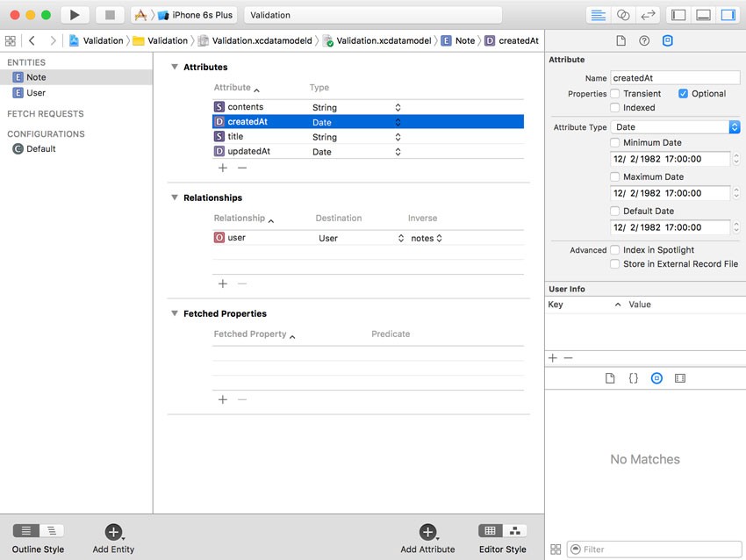The image size is (746, 560).
Task: Switch Editor Style to table view
Action: (x=490, y=530)
